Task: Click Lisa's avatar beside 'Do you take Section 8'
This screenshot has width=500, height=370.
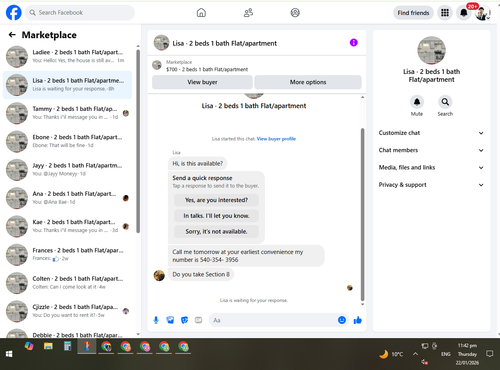Action: click(x=159, y=275)
